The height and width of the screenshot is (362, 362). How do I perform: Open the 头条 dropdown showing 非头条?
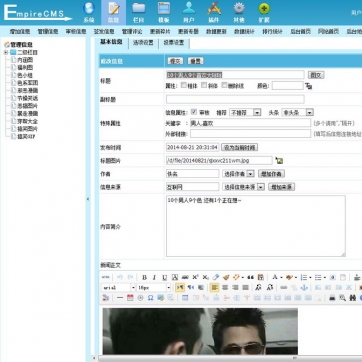[297, 113]
